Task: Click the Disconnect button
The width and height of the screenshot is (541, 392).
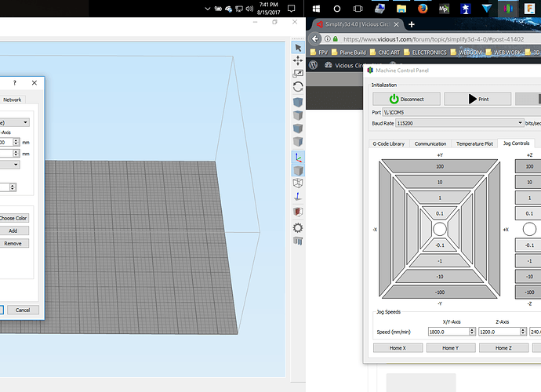Action: tap(406, 99)
